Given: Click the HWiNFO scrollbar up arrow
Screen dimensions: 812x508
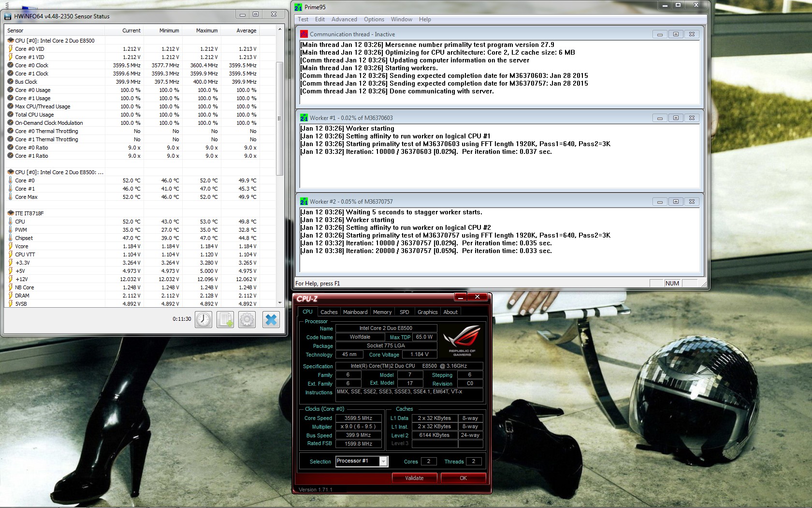Looking at the screenshot, I should click(x=279, y=30).
